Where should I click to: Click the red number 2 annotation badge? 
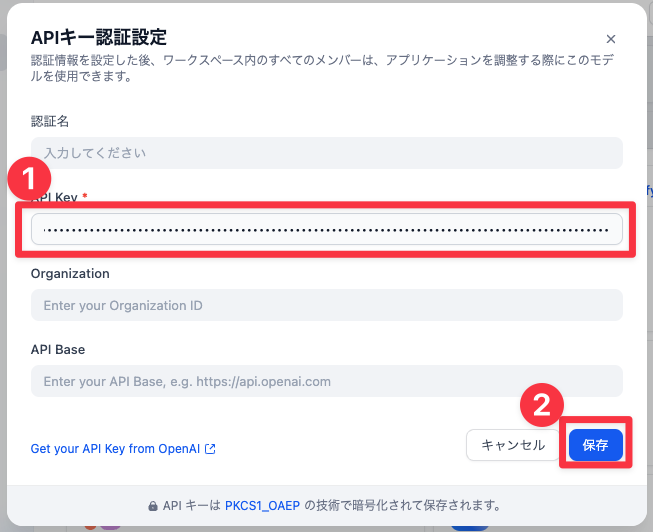point(541,405)
